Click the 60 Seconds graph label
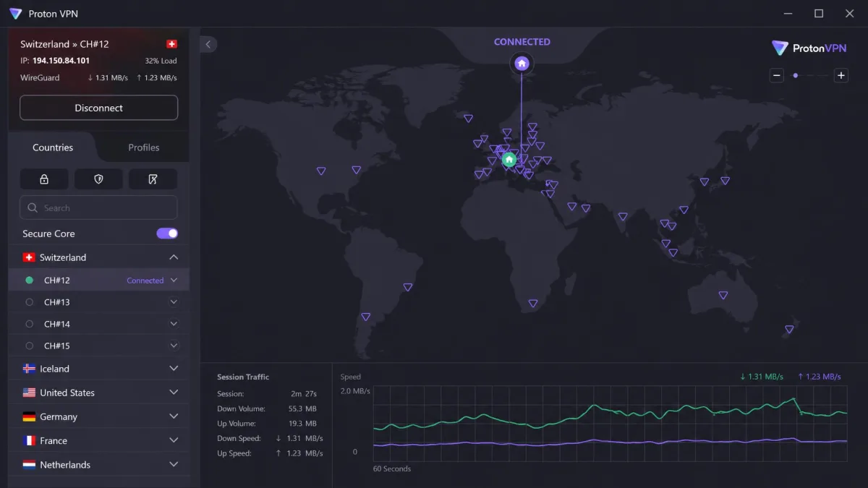Screen dimensions: 868x488 392,468
